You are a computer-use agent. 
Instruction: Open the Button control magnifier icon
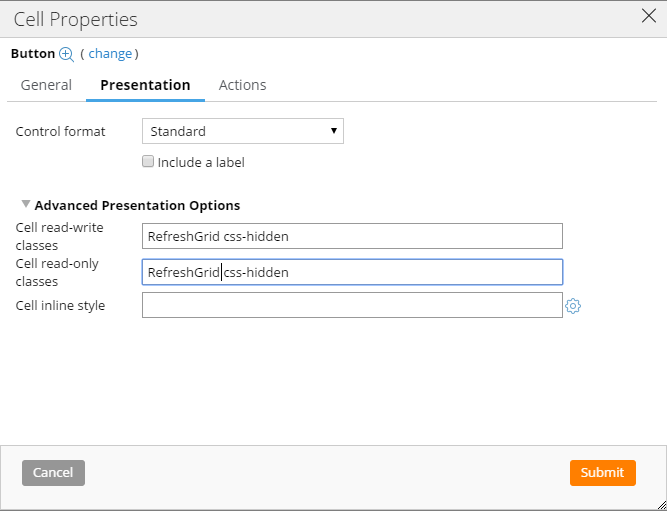(x=66, y=54)
